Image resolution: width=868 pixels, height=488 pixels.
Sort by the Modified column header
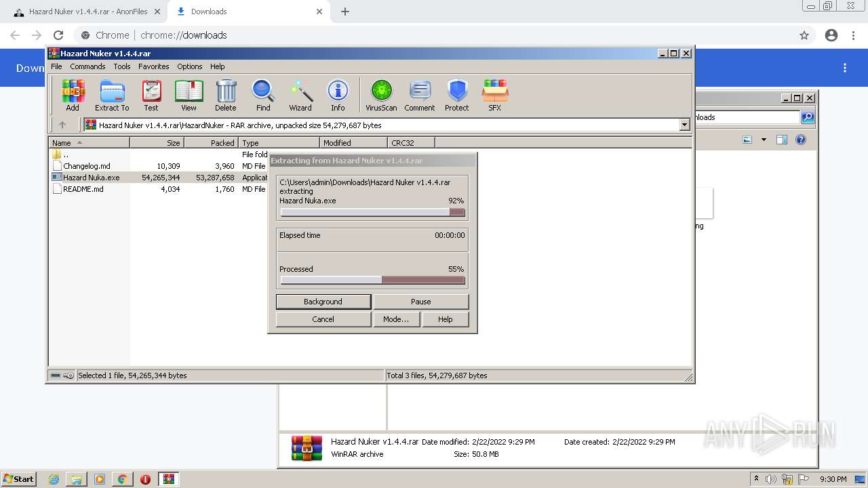[353, 142]
